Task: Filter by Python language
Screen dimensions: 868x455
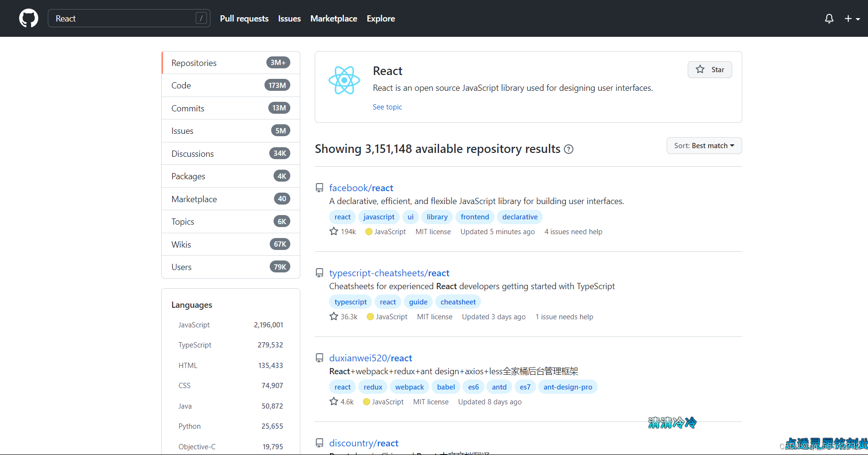Action: tap(231, 426)
